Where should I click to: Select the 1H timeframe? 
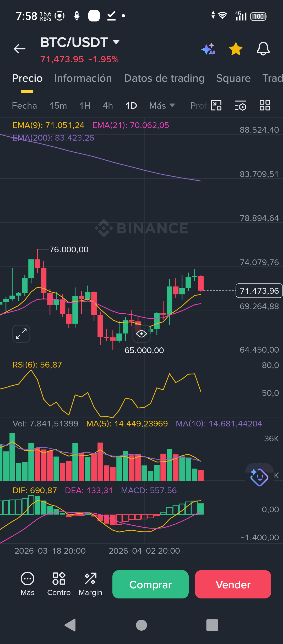tap(85, 106)
